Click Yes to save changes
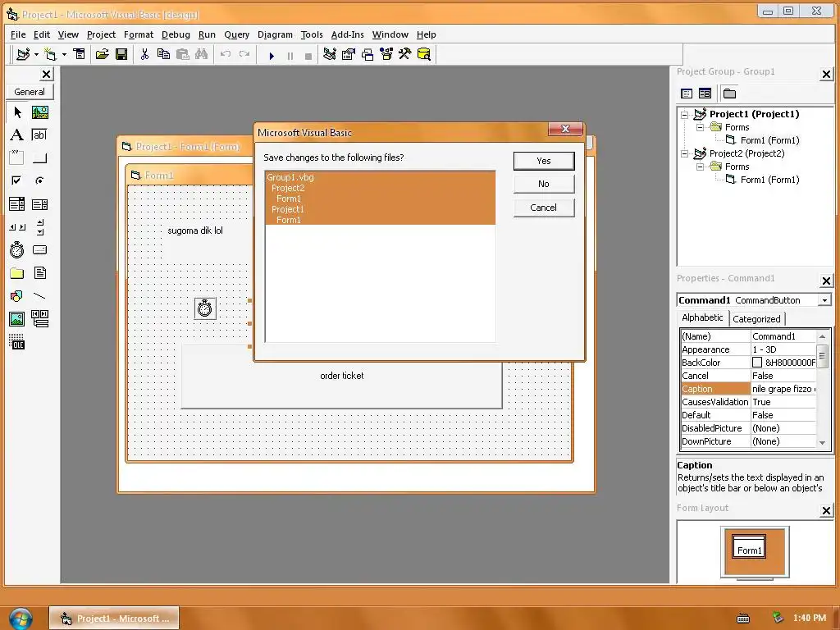840x630 pixels. [544, 162]
